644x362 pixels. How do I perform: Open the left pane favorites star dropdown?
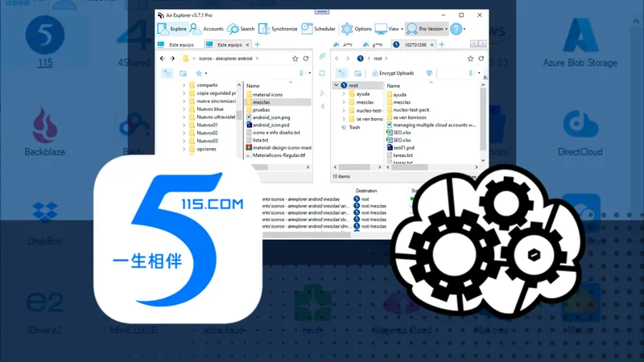[200, 73]
